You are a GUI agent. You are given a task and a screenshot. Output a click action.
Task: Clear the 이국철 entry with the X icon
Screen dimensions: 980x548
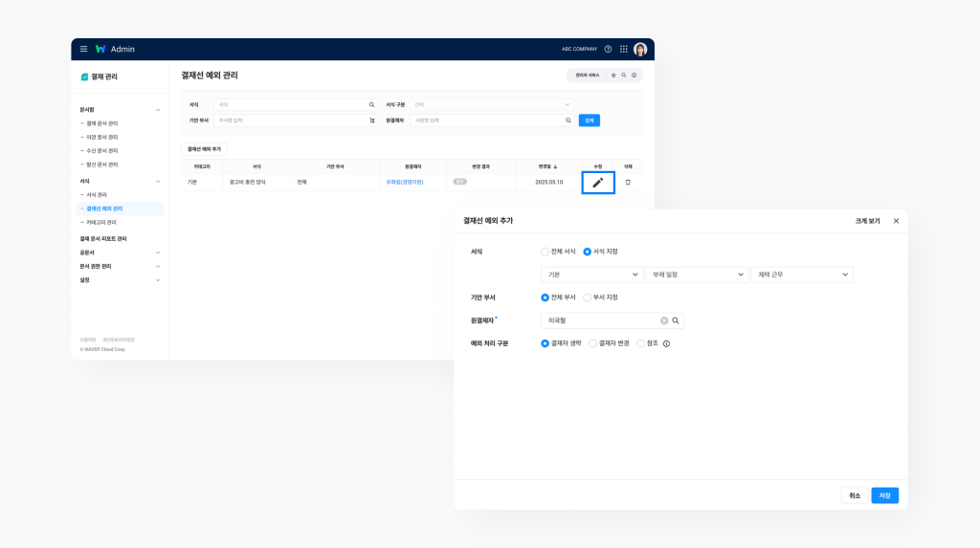(x=664, y=320)
